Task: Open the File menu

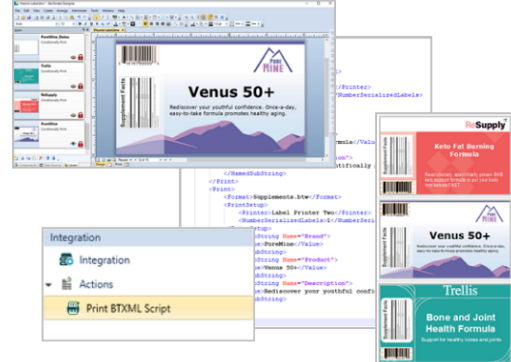Action: coord(17,11)
